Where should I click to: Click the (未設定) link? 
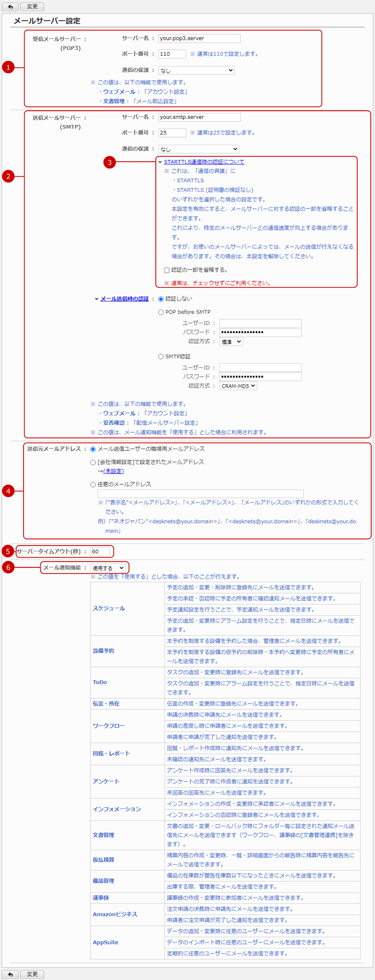[x=114, y=471]
